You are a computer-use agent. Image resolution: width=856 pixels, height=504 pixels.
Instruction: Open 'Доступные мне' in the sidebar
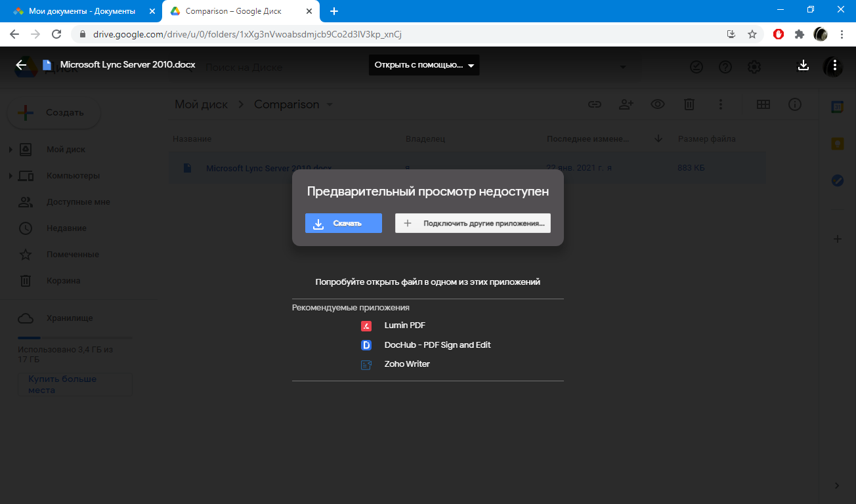(78, 201)
